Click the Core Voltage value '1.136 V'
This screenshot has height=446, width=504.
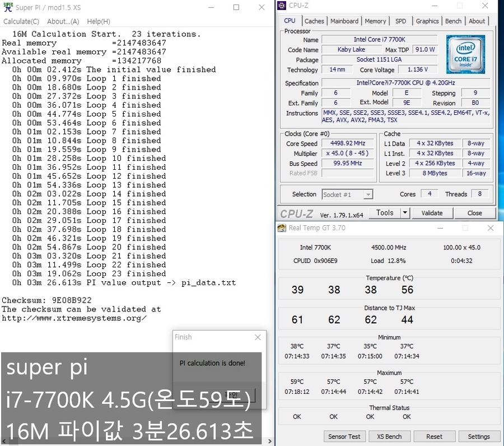point(418,69)
